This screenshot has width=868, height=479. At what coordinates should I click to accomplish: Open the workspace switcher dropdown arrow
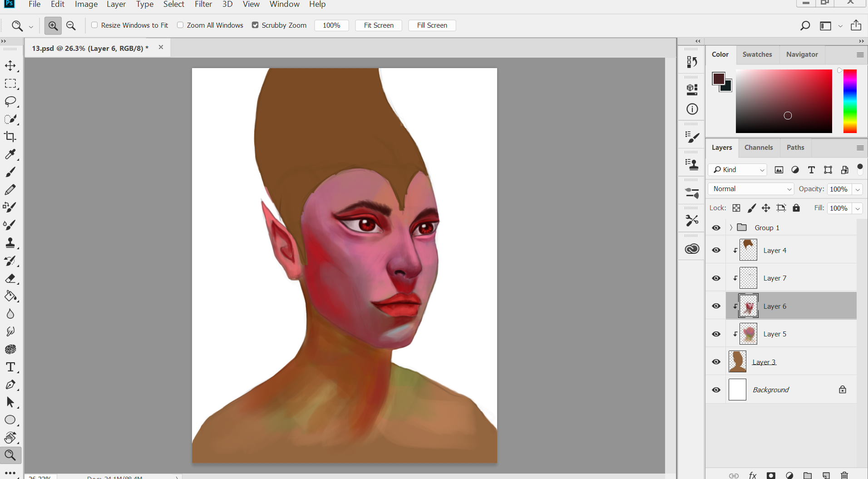tap(840, 26)
